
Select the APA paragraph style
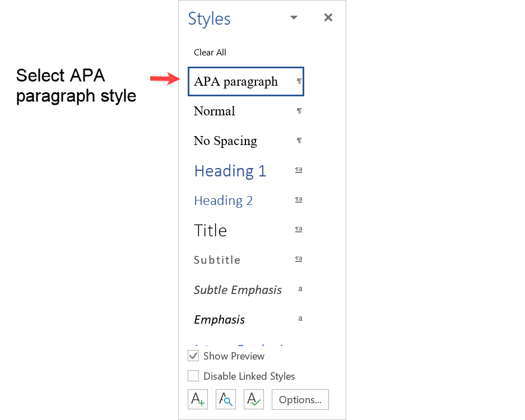coord(246,81)
